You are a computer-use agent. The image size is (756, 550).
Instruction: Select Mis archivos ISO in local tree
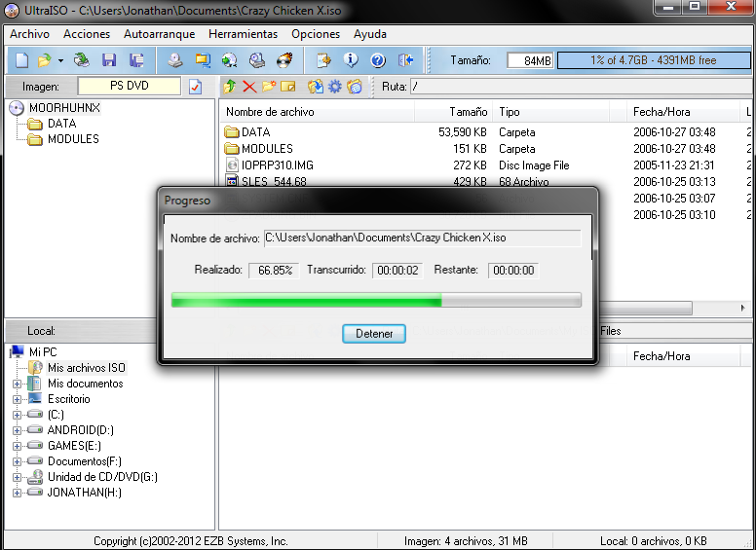(x=87, y=368)
